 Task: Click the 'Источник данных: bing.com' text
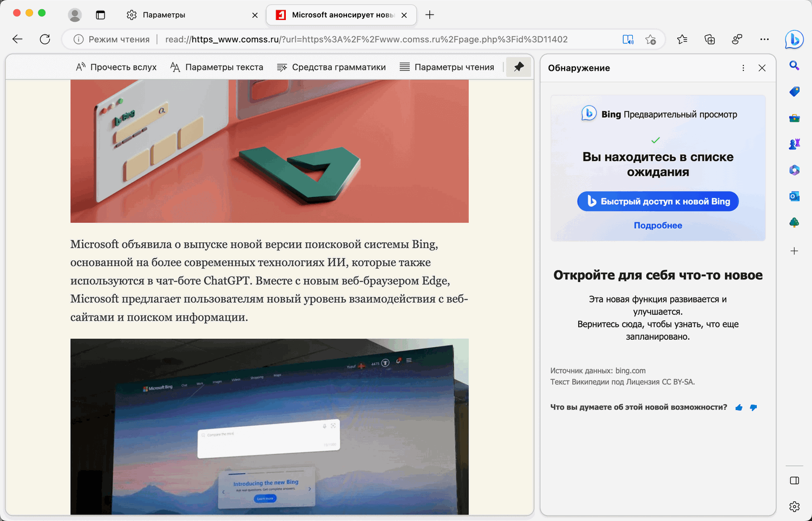[598, 371]
